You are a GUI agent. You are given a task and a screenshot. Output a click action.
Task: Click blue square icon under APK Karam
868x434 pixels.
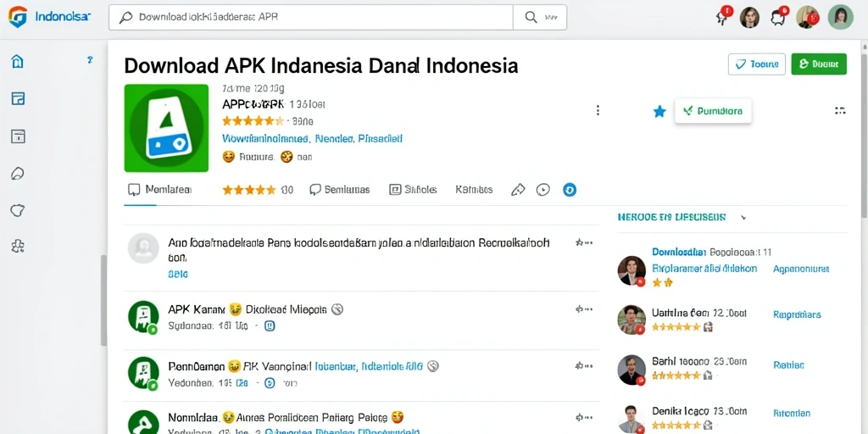click(270, 326)
